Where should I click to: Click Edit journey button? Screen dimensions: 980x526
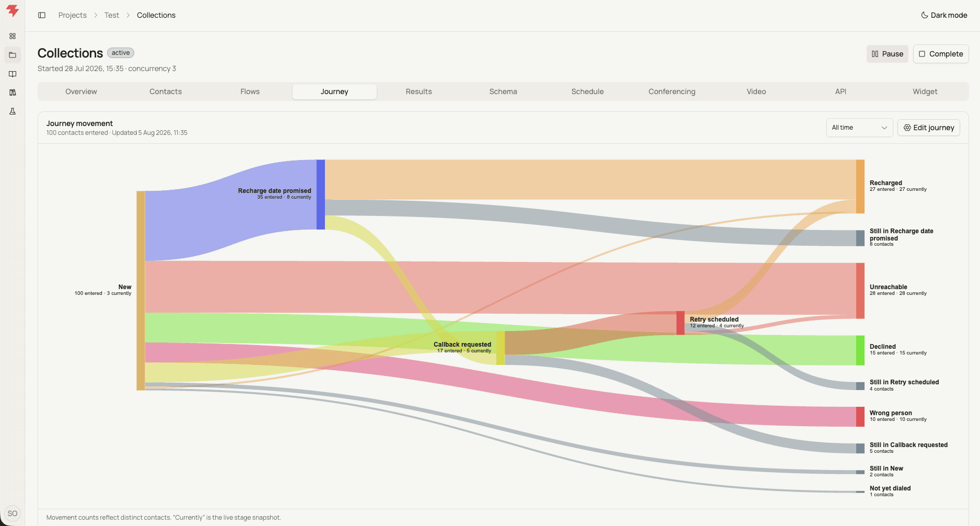coord(929,128)
